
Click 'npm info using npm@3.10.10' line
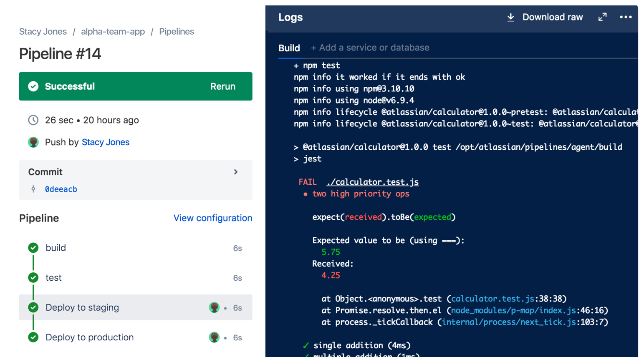354,89
